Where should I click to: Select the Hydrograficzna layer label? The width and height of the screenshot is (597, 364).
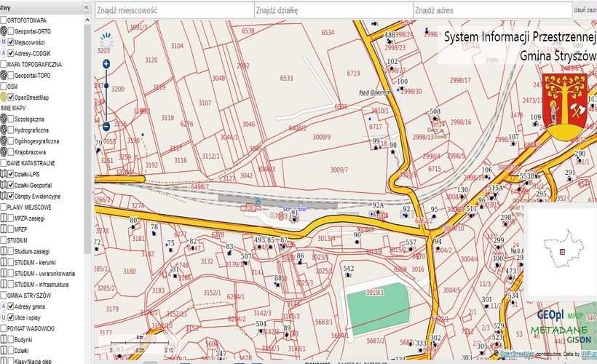click(x=37, y=130)
